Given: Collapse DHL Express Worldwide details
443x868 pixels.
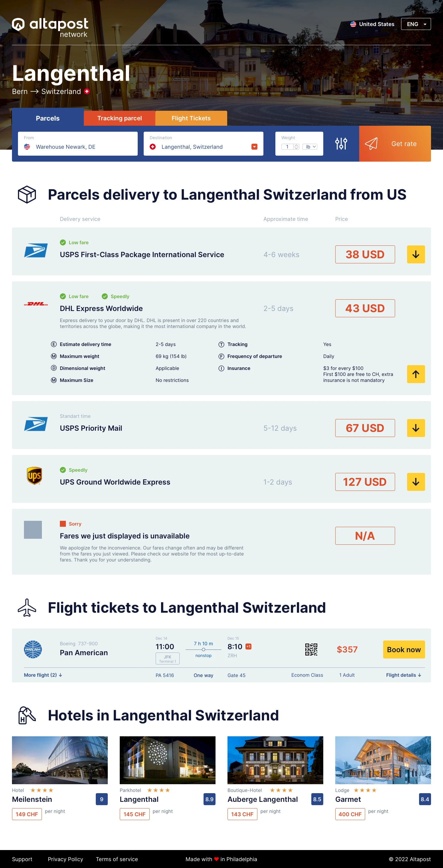Looking at the screenshot, I should tap(416, 374).
